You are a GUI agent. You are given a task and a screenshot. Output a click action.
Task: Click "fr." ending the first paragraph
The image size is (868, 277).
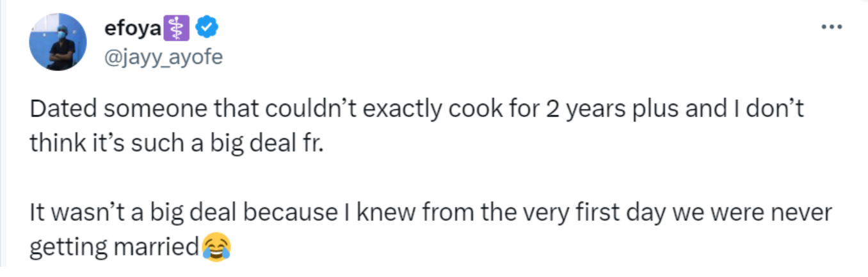pyautogui.click(x=314, y=142)
